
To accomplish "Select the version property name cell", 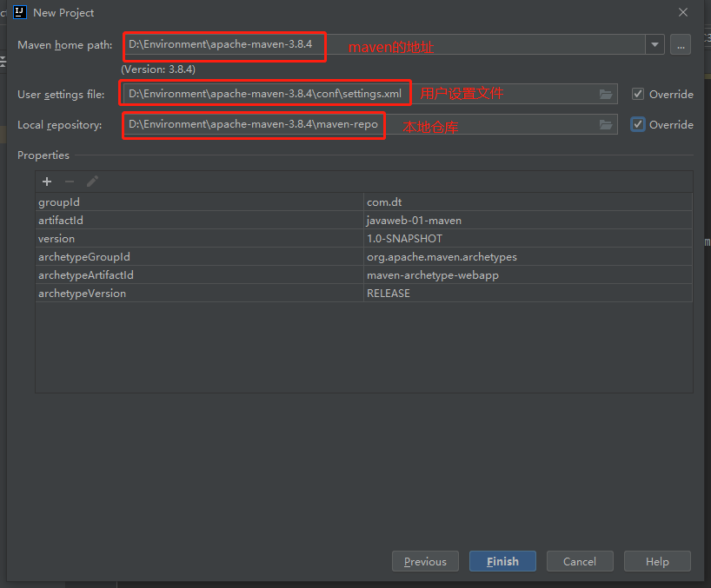I will click(200, 238).
